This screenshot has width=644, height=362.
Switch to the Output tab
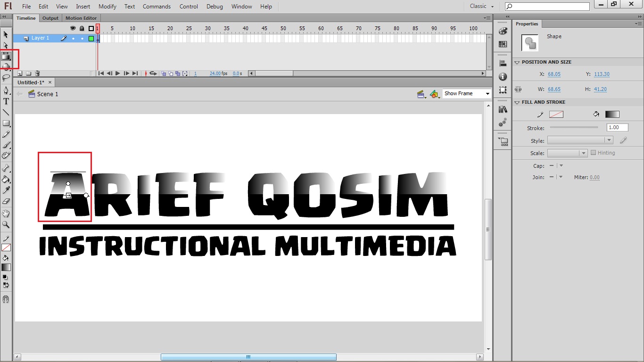(50, 18)
